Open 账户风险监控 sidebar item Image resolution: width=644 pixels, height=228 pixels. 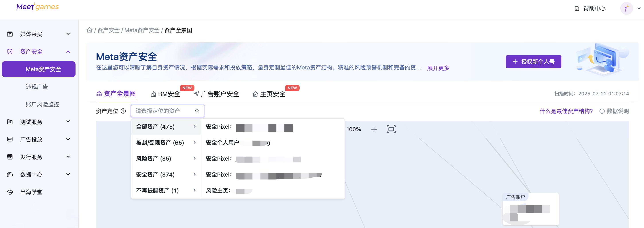(x=43, y=104)
